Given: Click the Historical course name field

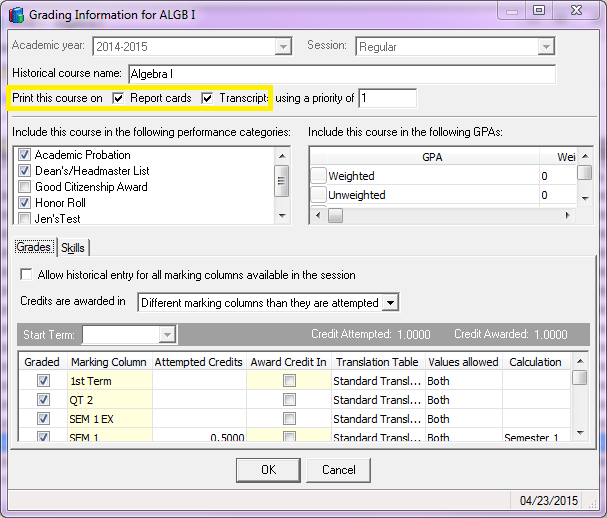Looking at the screenshot, I should point(342,74).
